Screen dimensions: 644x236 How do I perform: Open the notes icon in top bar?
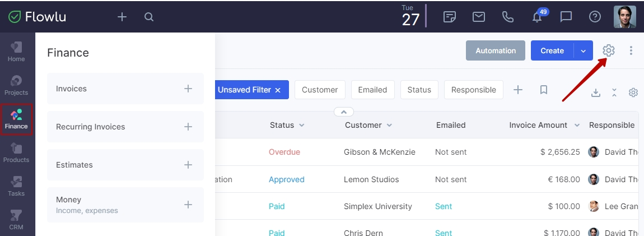point(450,17)
